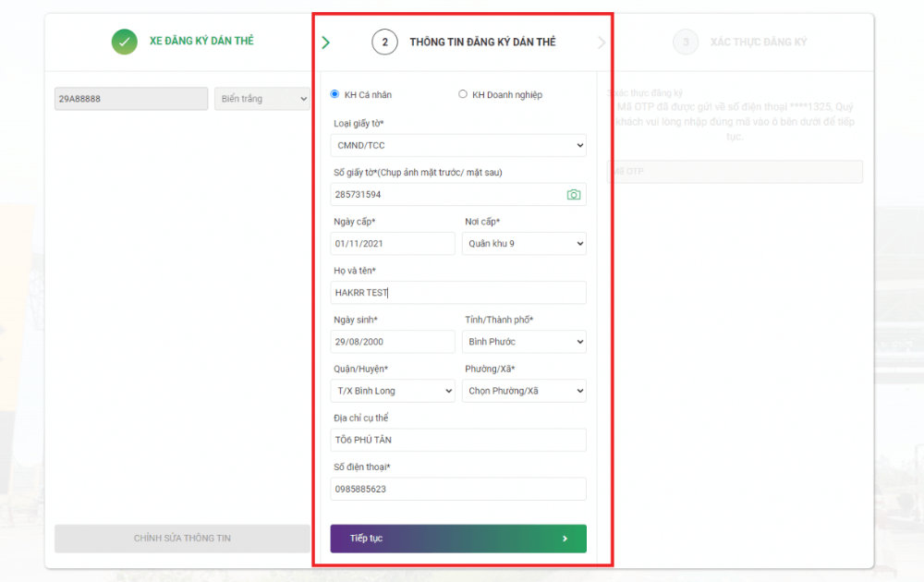This screenshot has height=582, width=924.
Task: Click the green checkmark step-one icon
Action: (125, 42)
